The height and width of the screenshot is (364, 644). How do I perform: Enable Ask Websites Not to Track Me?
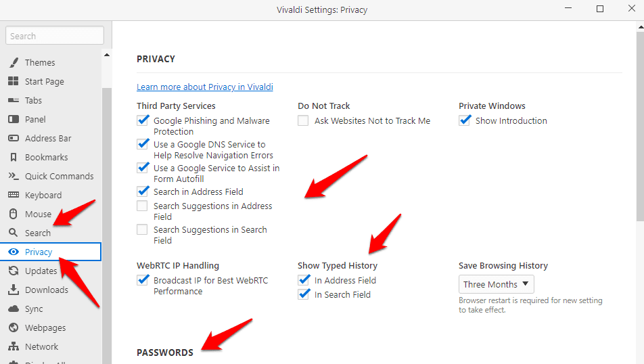303,121
